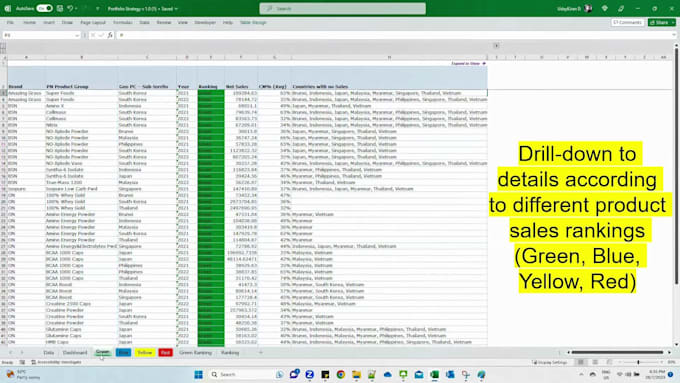
Task: Switch to Page Break Preview view icon
Action: click(x=609, y=362)
